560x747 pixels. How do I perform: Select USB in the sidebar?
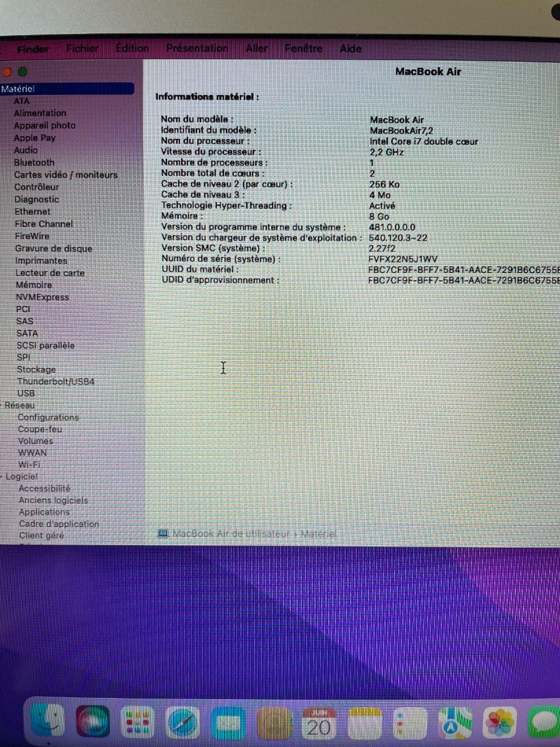[26, 393]
